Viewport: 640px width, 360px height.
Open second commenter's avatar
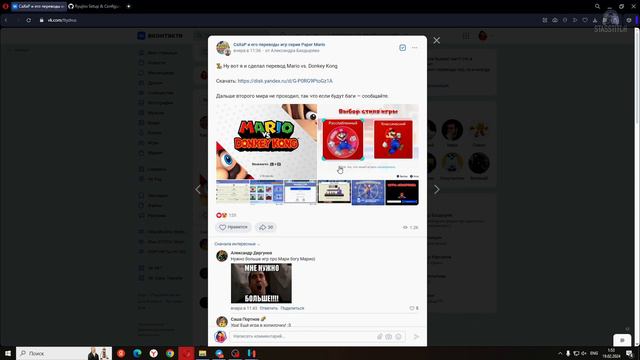tap(222, 322)
